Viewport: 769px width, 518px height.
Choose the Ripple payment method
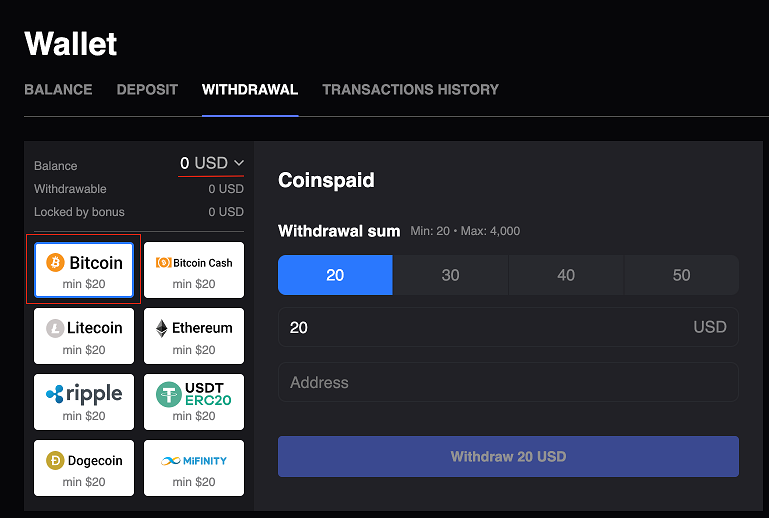point(84,402)
